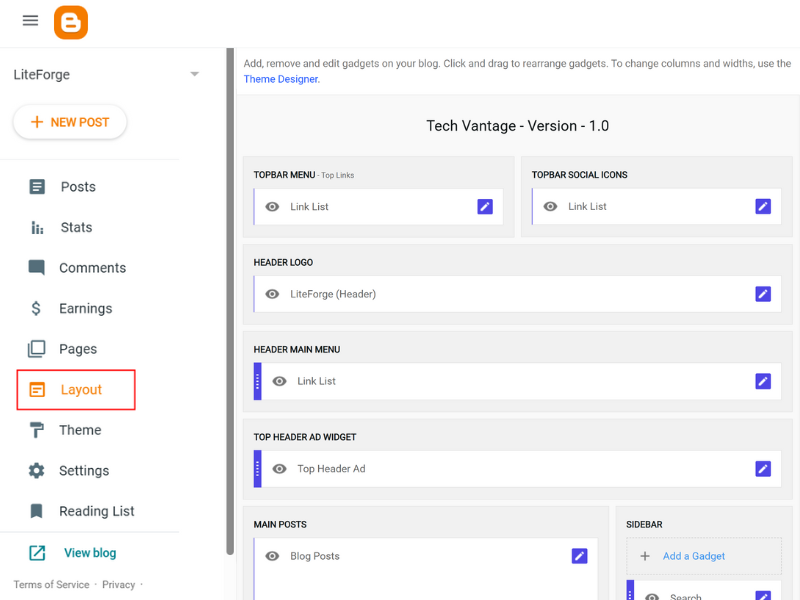Screen dimensions: 800x600
Task: Click the Blogger logo icon
Action: (70, 22)
